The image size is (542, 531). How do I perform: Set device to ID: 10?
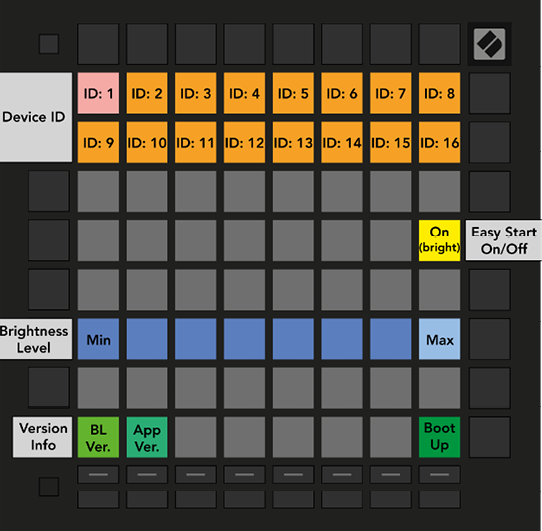point(147,142)
